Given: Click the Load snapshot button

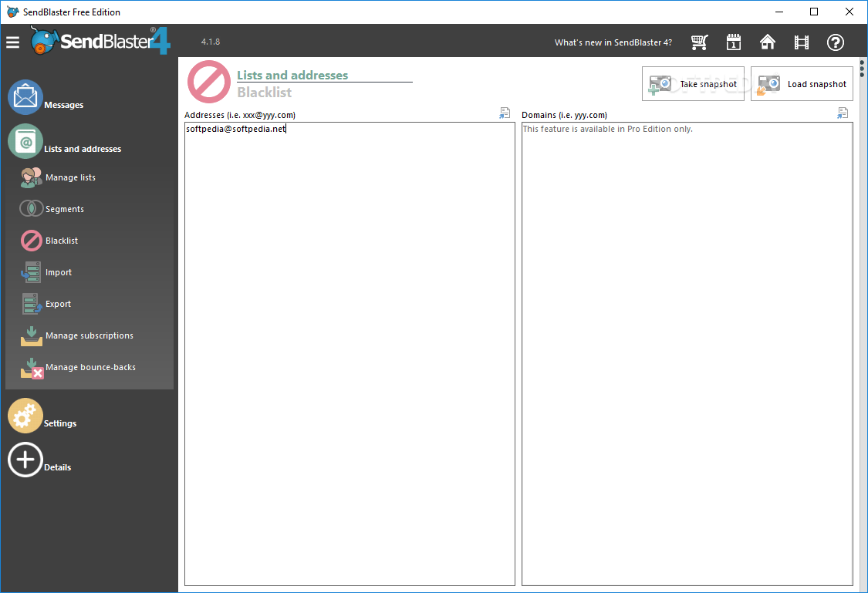Looking at the screenshot, I should tap(802, 83).
